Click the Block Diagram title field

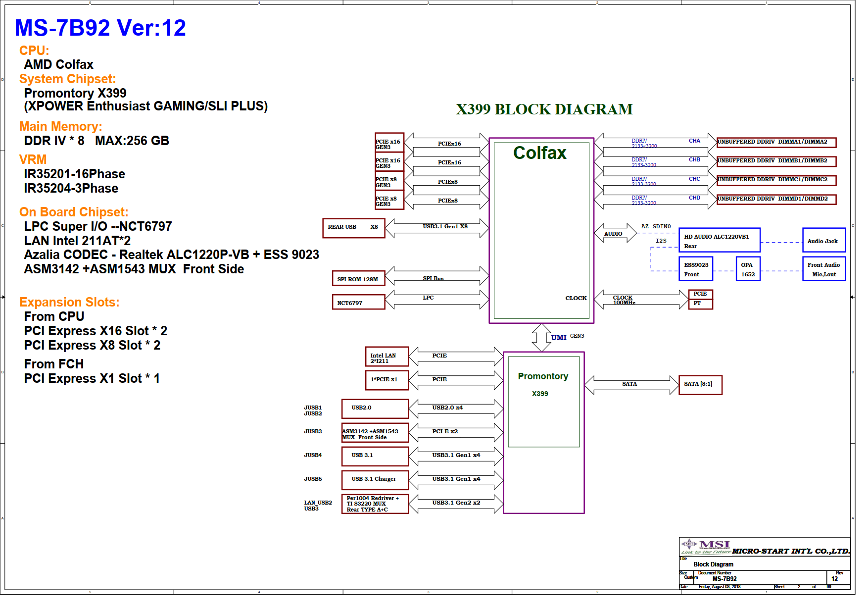point(713,564)
